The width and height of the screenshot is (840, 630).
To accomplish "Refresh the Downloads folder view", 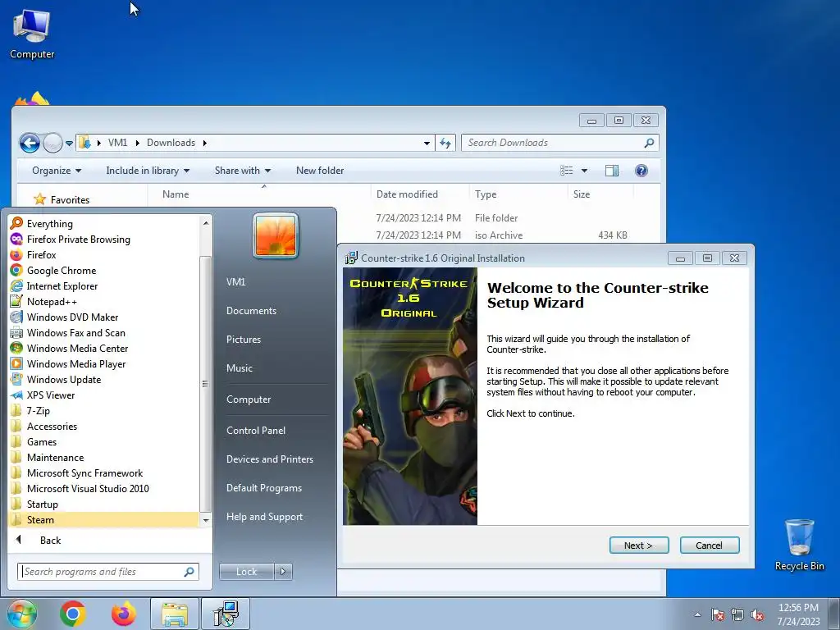I will click(445, 143).
